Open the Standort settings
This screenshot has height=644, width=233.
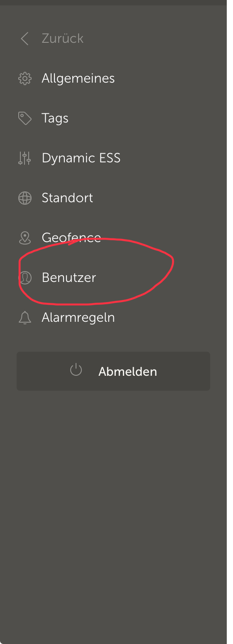67,198
